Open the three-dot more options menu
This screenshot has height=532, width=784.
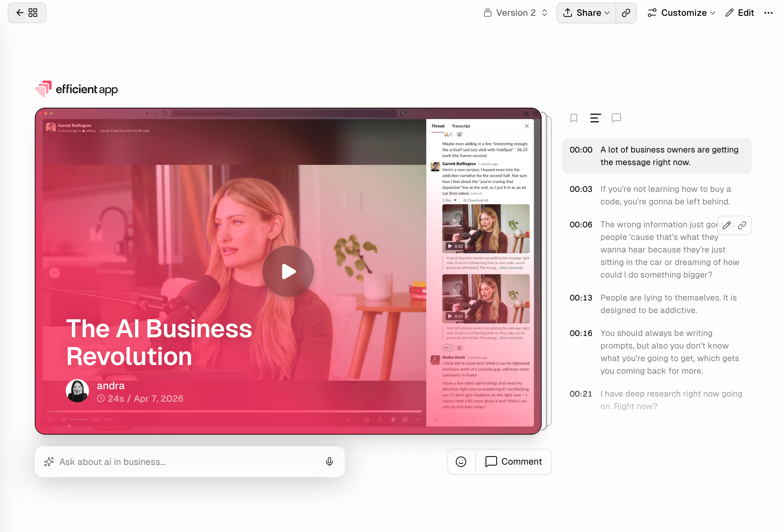point(769,13)
